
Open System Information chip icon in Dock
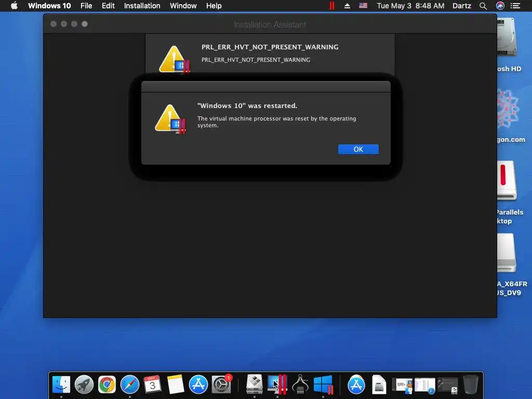(x=300, y=384)
